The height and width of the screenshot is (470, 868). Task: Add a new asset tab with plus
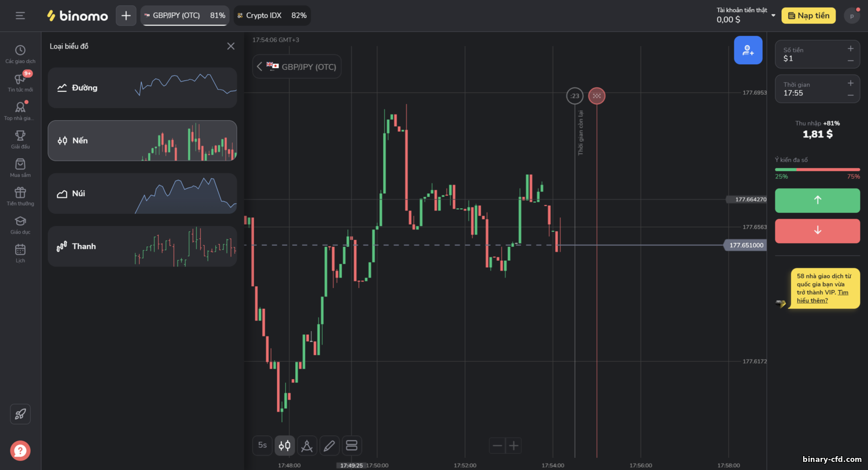pyautogui.click(x=126, y=16)
